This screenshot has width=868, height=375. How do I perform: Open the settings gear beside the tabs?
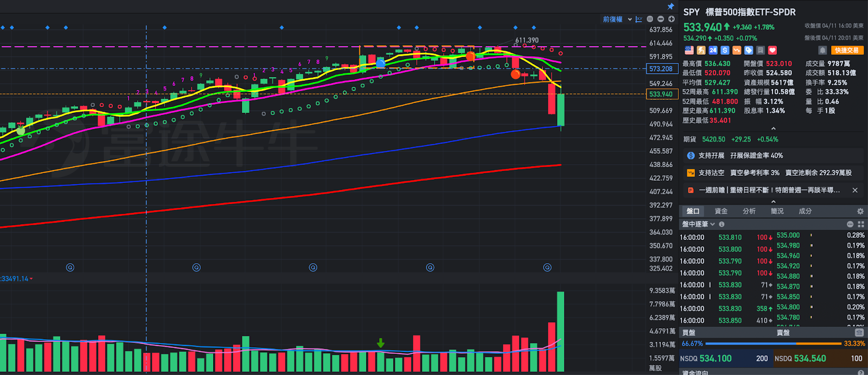pyautogui.click(x=860, y=211)
